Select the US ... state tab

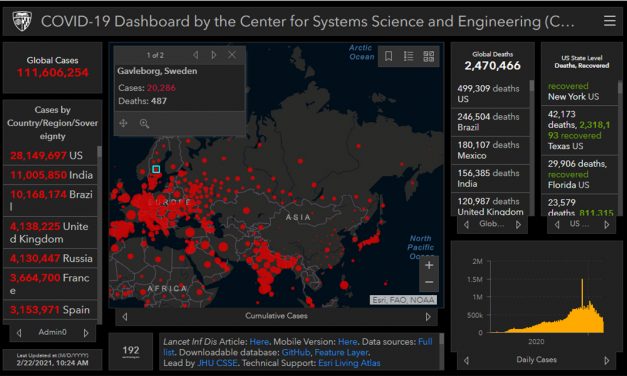pyautogui.click(x=579, y=224)
